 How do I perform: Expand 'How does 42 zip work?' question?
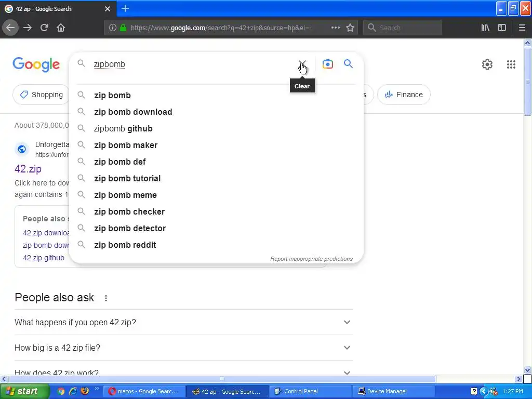pos(183,372)
